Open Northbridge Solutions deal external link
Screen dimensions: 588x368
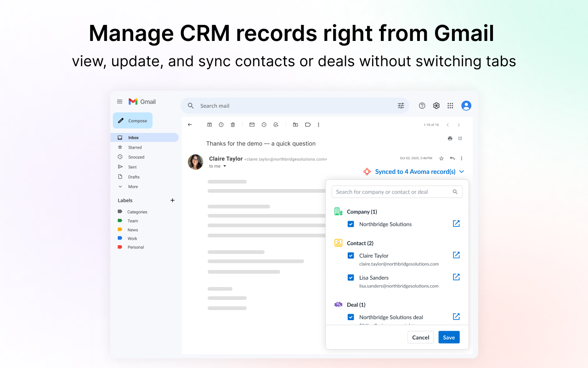pos(456,316)
